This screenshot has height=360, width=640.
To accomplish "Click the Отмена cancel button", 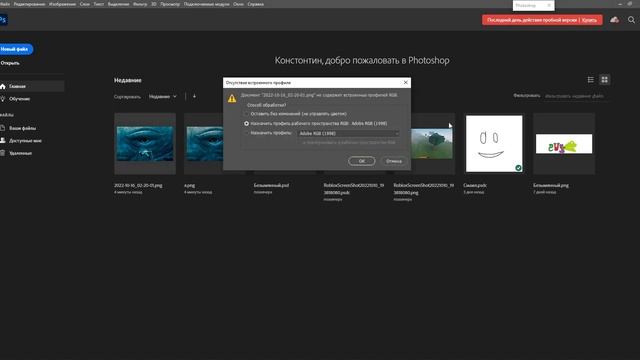I will point(394,161).
